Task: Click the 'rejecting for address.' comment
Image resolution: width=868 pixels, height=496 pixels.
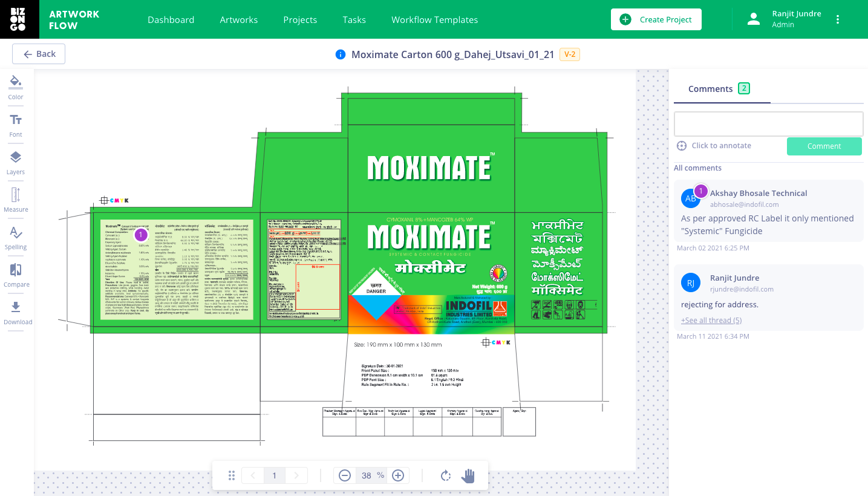Action: [x=720, y=304]
